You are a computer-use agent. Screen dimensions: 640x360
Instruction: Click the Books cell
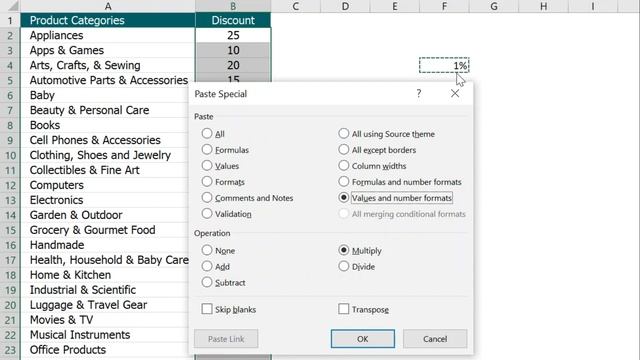click(105, 125)
